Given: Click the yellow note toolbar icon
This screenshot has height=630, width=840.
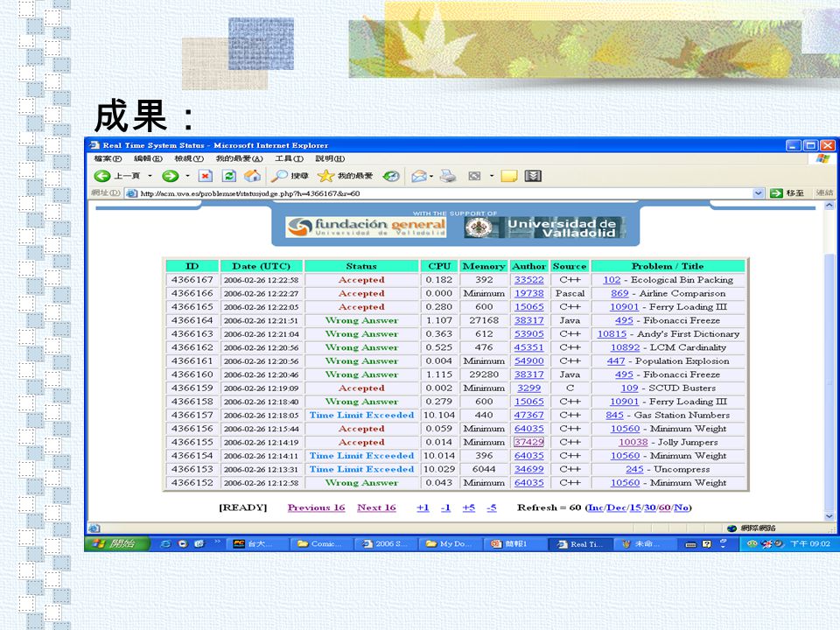Looking at the screenshot, I should click(x=509, y=176).
